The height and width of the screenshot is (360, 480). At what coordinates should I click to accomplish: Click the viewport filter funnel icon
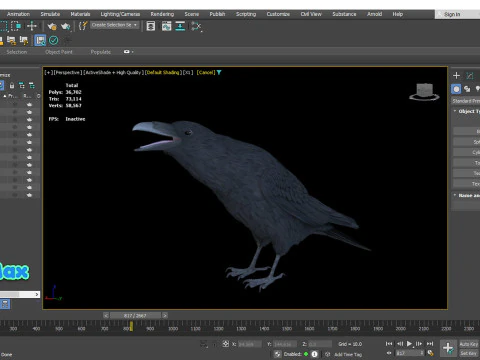click(x=219, y=72)
